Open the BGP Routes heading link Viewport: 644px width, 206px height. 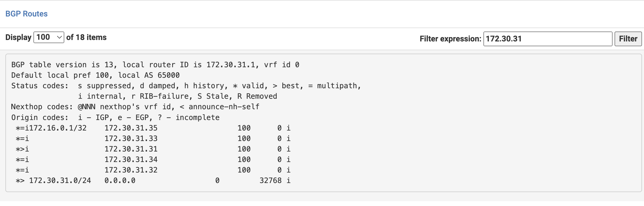26,14
